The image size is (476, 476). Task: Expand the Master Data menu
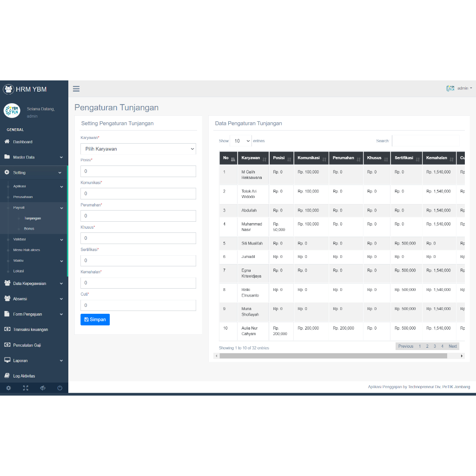tap(34, 157)
